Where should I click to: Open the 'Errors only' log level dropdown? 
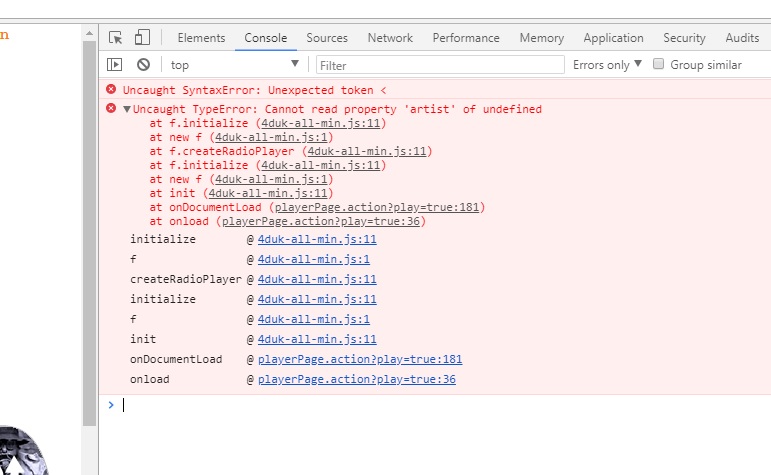coord(607,65)
